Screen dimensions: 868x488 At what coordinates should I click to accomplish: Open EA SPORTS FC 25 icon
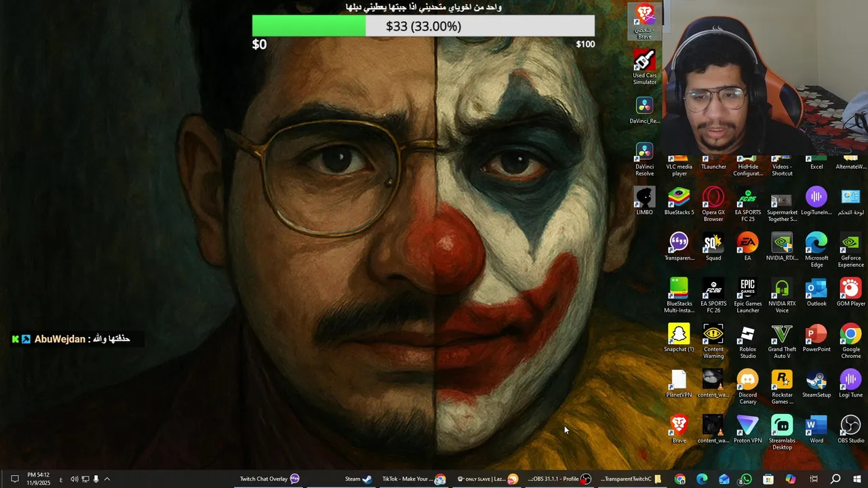pos(747,205)
